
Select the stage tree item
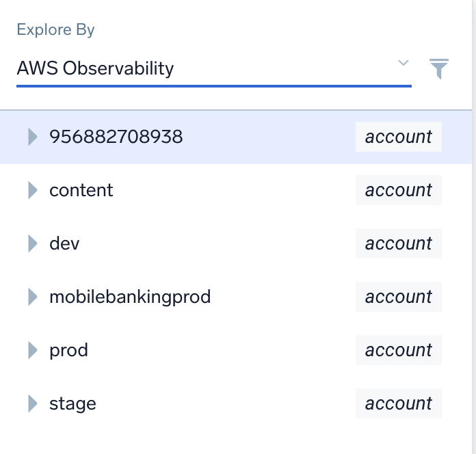coord(72,403)
